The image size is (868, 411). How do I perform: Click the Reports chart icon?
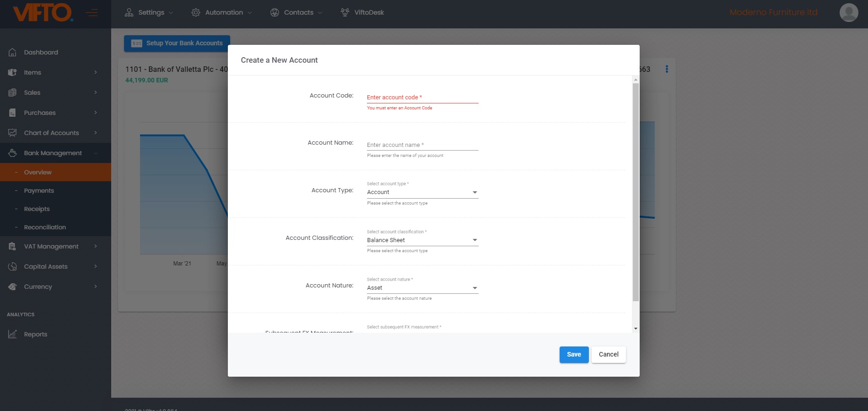click(x=12, y=334)
